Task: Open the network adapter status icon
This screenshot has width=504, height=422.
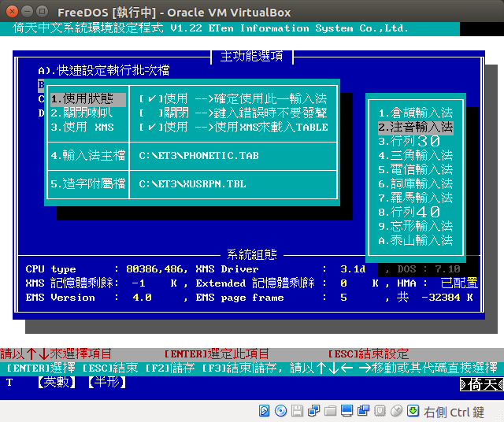Action: tap(313, 411)
